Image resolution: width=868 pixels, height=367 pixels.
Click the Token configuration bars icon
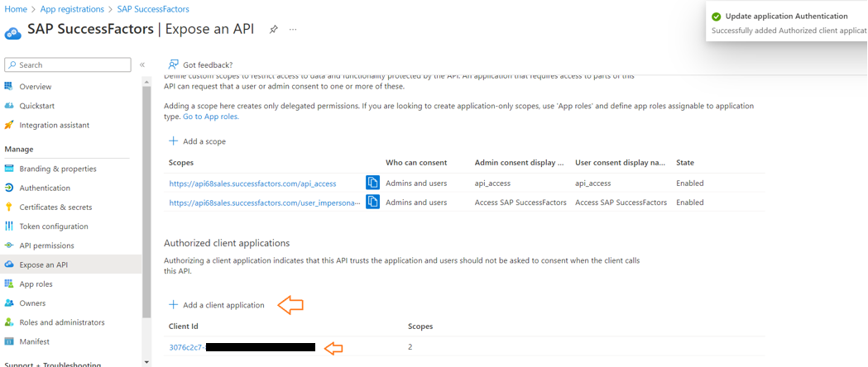9,226
